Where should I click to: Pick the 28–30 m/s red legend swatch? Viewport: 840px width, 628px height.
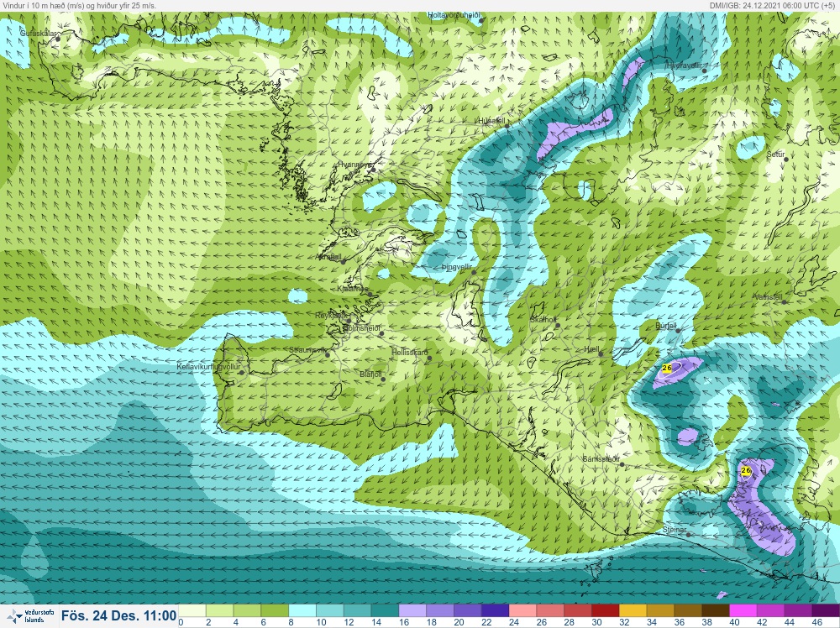pyautogui.click(x=579, y=611)
